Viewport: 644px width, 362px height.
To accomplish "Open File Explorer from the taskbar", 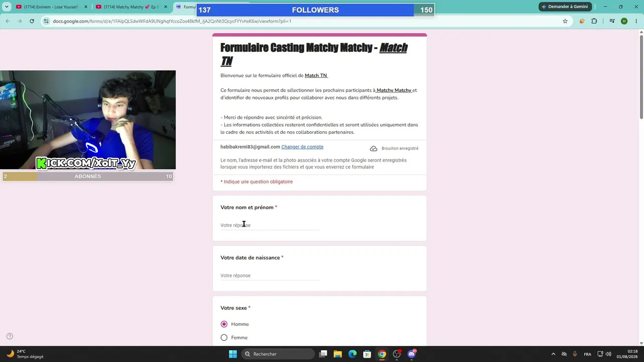I will click(338, 354).
